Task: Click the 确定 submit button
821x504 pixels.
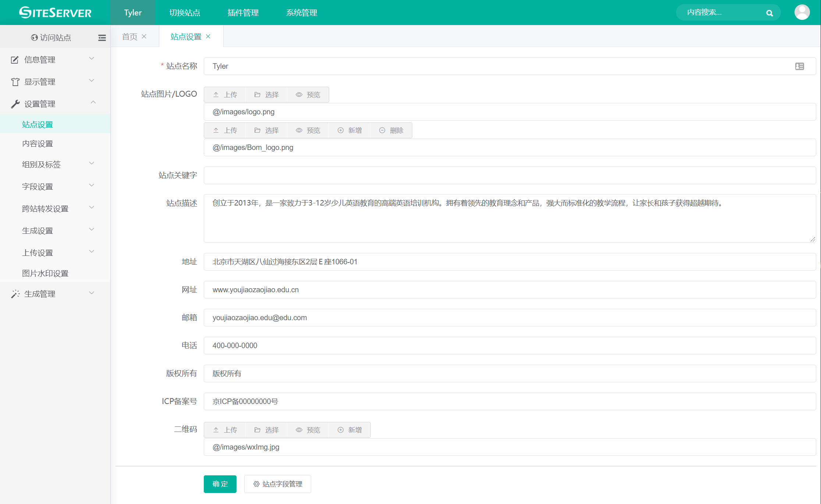Action: pyautogui.click(x=220, y=484)
